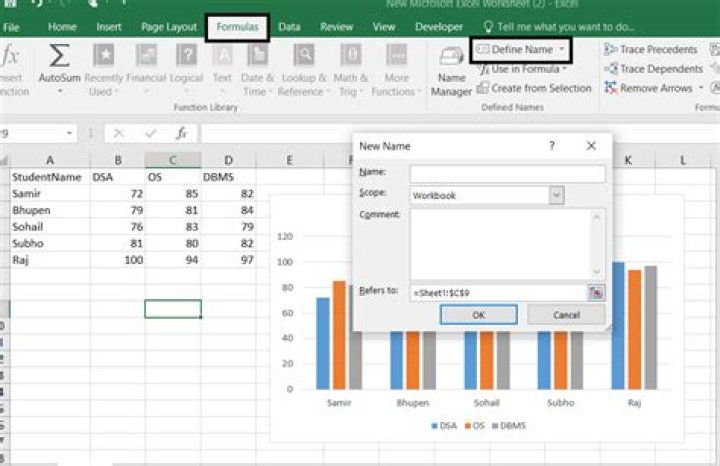The height and width of the screenshot is (466, 720).
Task: Expand the Scope dropdown in New Name
Action: point(556,195)
